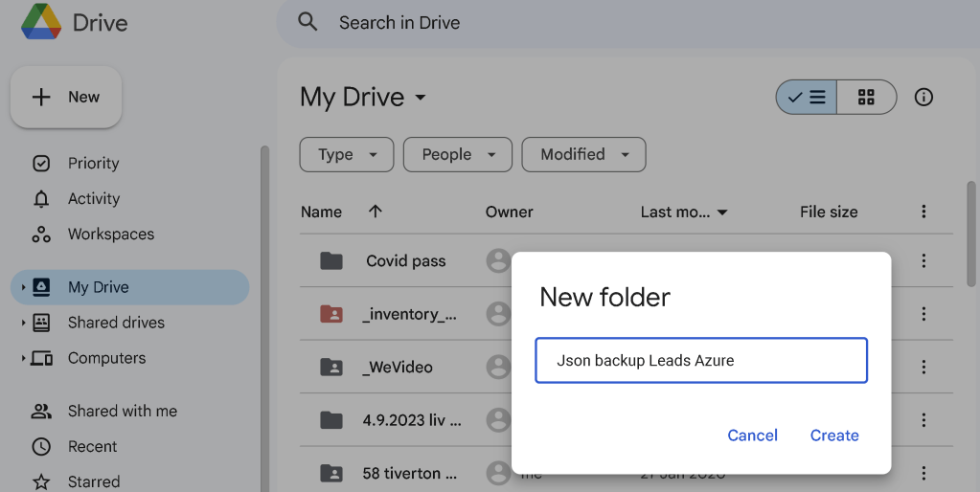The image size is (980, 492).
Task: Click the _WeVideo owner avatar
Action: (x=498, y=368)
